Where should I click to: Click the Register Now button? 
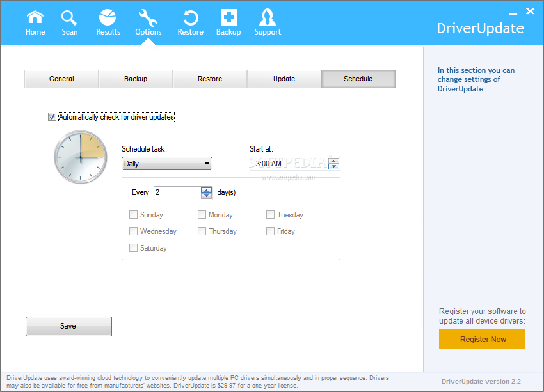(482, 340)
